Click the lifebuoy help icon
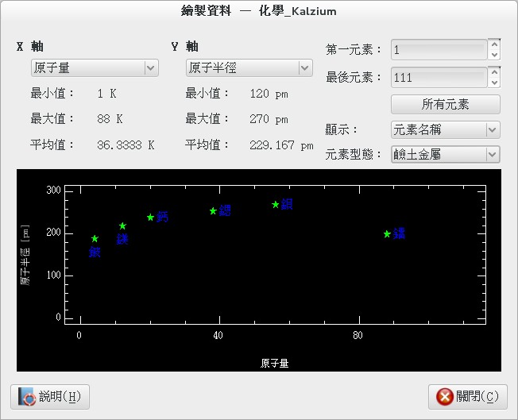 [x=26, y=396]
